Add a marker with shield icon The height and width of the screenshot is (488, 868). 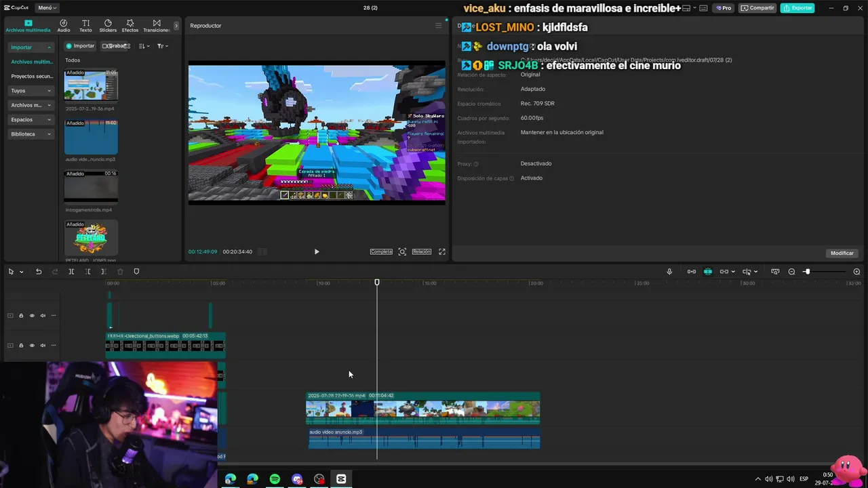(x=136, y=272)
